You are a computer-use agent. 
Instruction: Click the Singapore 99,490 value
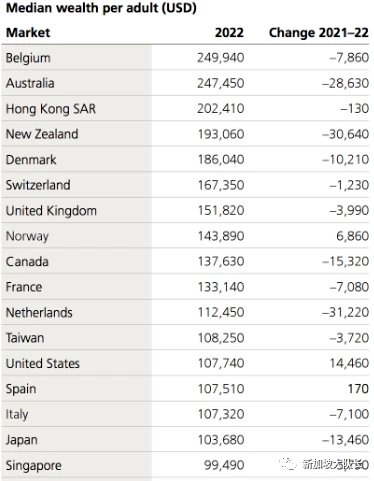[x=224, y=465]
